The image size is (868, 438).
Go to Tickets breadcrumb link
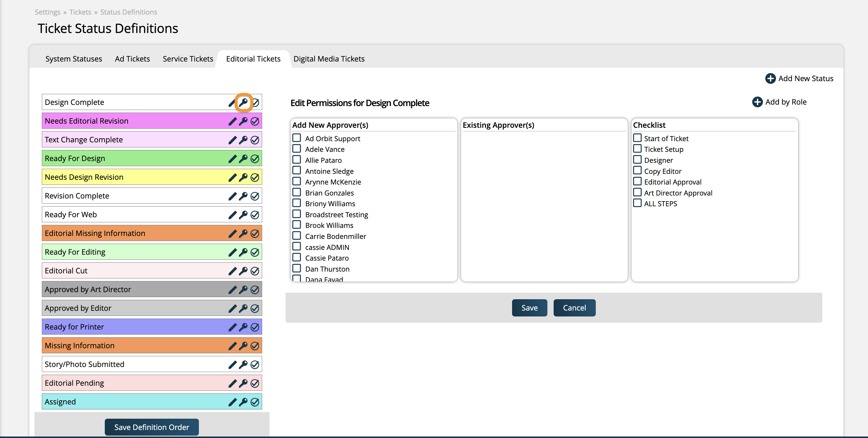click(80, 12)
